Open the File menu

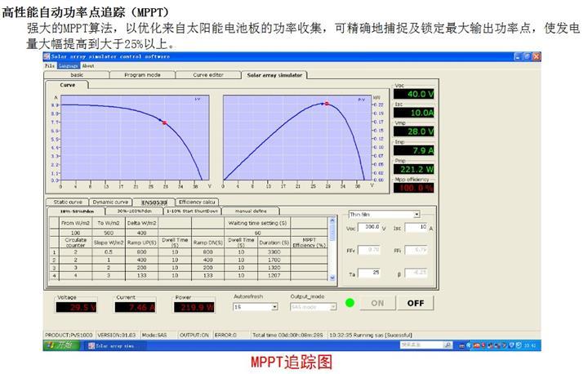tap(49, 65)
